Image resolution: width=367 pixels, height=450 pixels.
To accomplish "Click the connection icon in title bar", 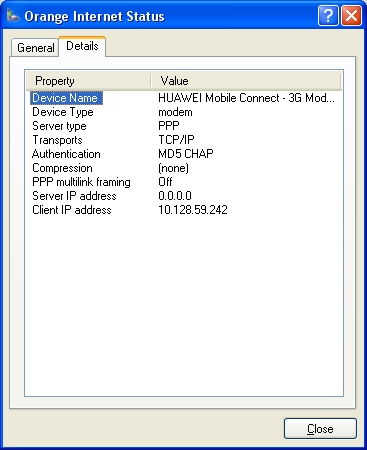I will [x=13, y=16].
